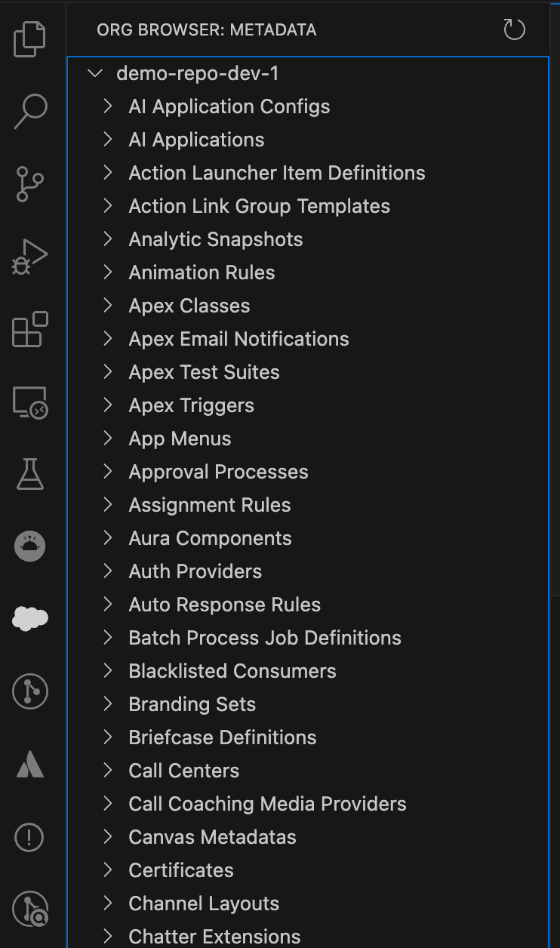Expand the Auth Providers chevron
Viewport: 560px width, 948px height.
point(108,571)
